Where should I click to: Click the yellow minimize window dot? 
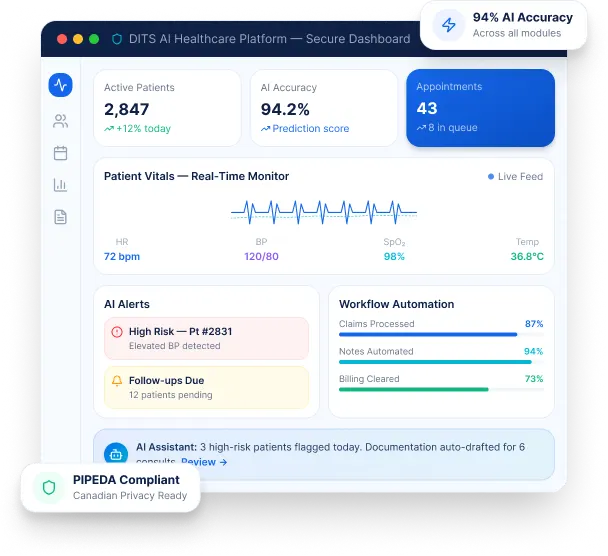pyautogui.click(x=78, y=39)
